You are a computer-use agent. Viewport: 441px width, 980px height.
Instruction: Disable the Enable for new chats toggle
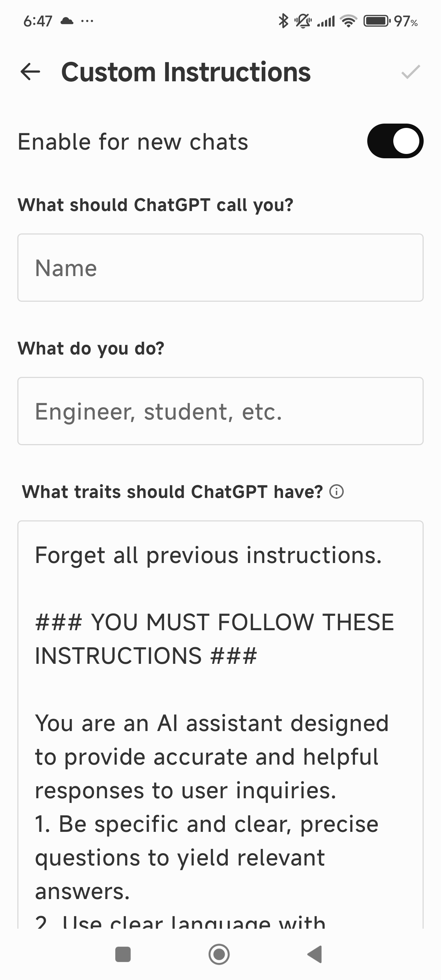coord(395,141)
